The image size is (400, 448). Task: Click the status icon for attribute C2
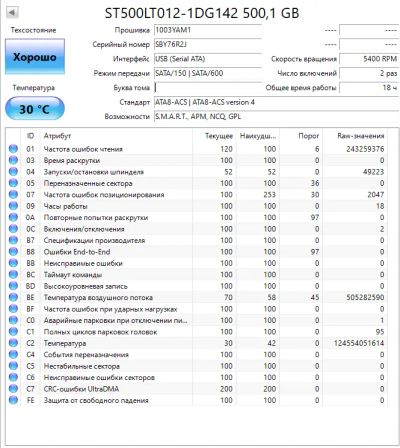click(x=13, y=343)
